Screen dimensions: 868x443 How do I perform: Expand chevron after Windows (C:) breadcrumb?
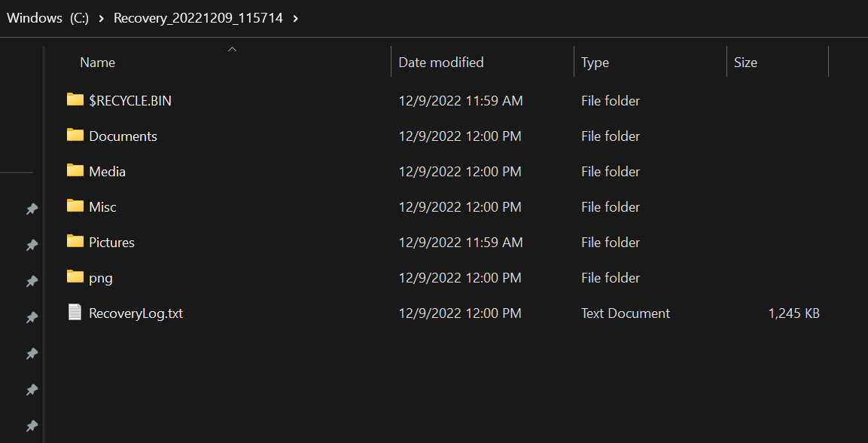coord(101,18)
